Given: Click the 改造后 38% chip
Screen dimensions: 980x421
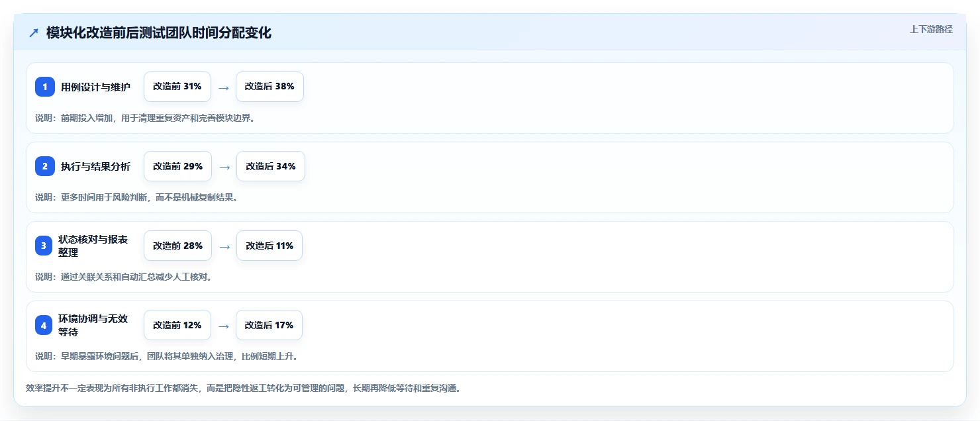Looking at the screenshot, I should (x=269, y=87).
